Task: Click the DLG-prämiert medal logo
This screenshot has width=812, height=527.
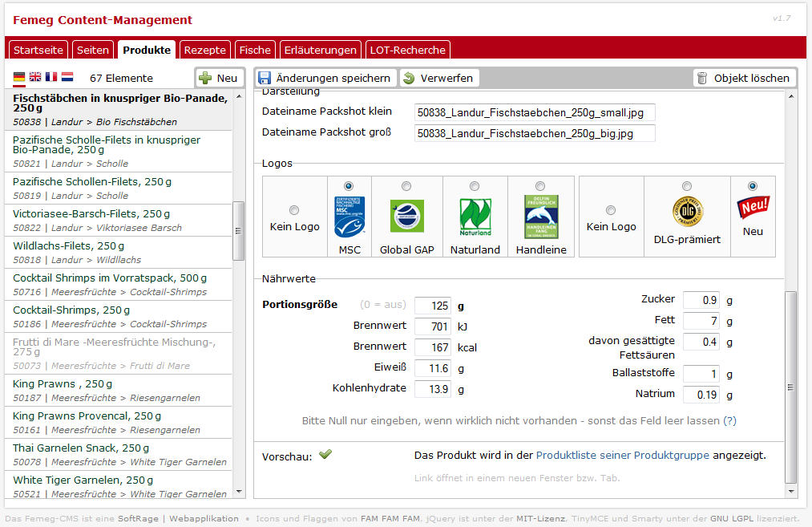Action: (x=687, y=212)
